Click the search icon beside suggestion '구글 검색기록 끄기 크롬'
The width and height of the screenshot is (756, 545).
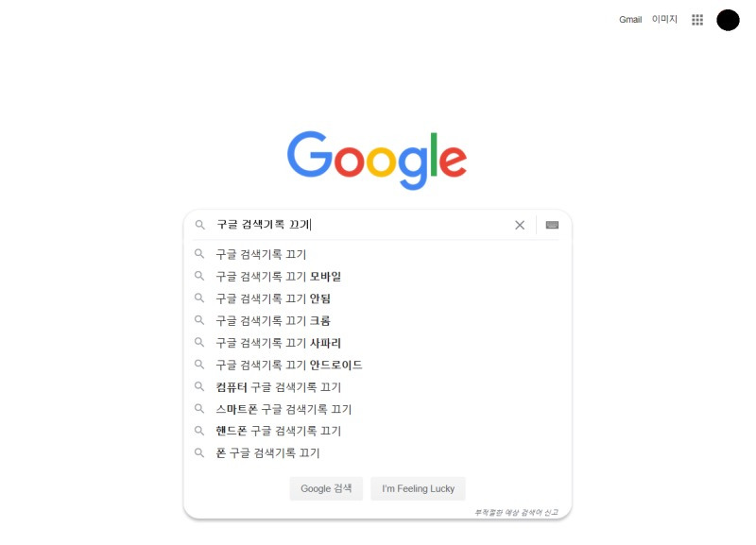199,320
